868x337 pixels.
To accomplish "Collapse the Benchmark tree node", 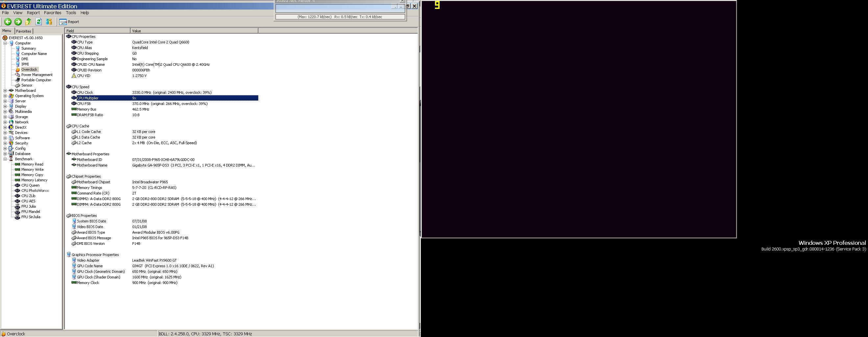I will pos(5,159).
